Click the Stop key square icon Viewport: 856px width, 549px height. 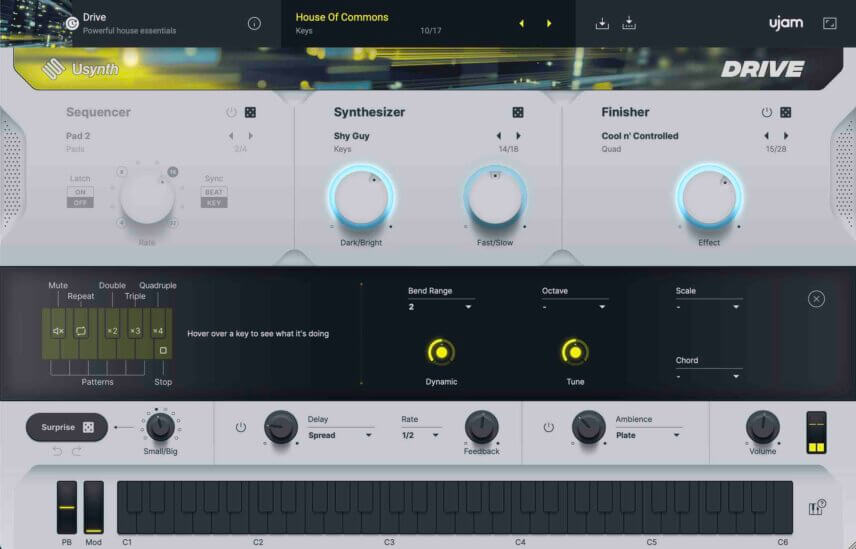click(163, 350)
